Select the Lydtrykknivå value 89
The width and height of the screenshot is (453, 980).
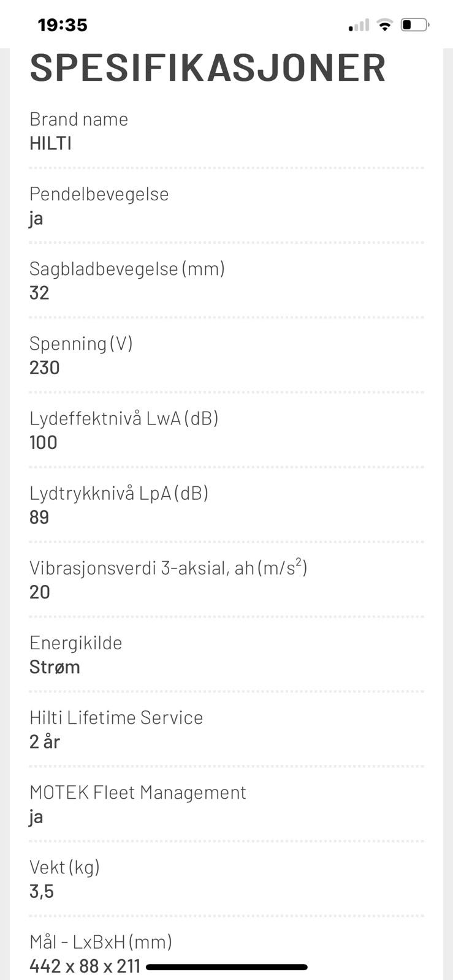pos(39,517)
